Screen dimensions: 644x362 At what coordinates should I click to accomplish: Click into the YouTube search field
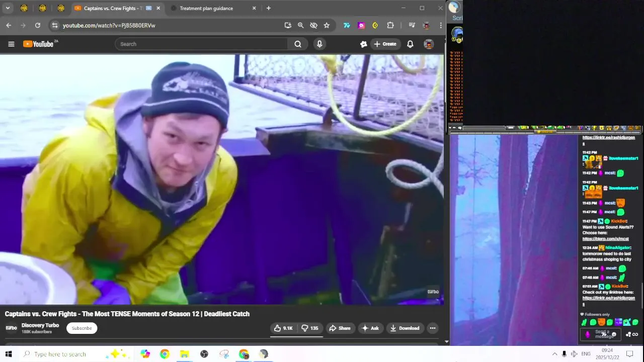[x=201, y=44]
